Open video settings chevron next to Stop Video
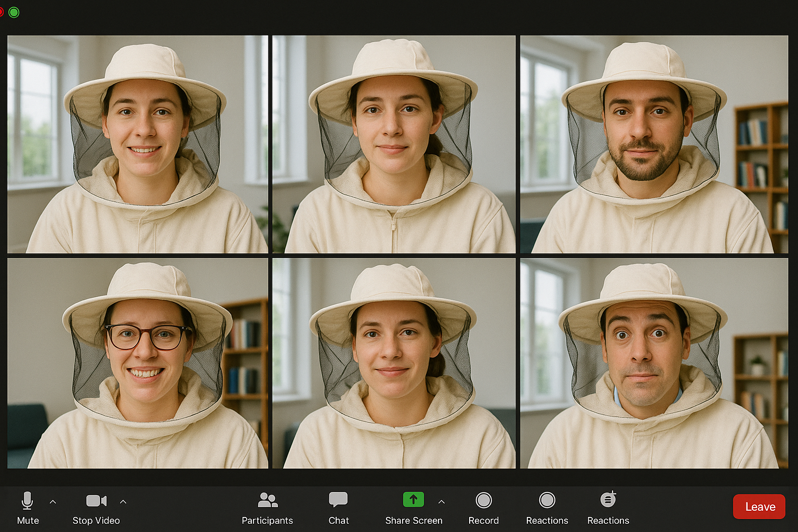The height and width of the screenshot is (532, 798). (x=123, y=502)
